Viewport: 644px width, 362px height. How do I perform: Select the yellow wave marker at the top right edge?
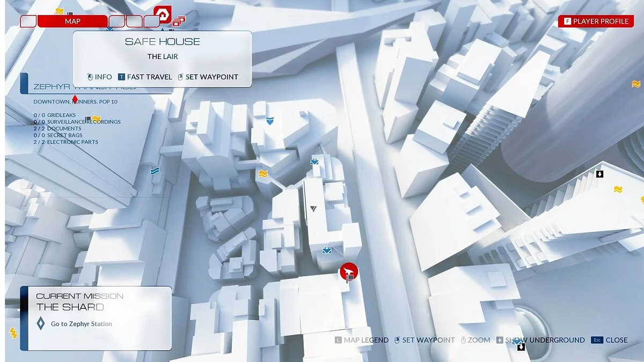click(x=636, y=84)
